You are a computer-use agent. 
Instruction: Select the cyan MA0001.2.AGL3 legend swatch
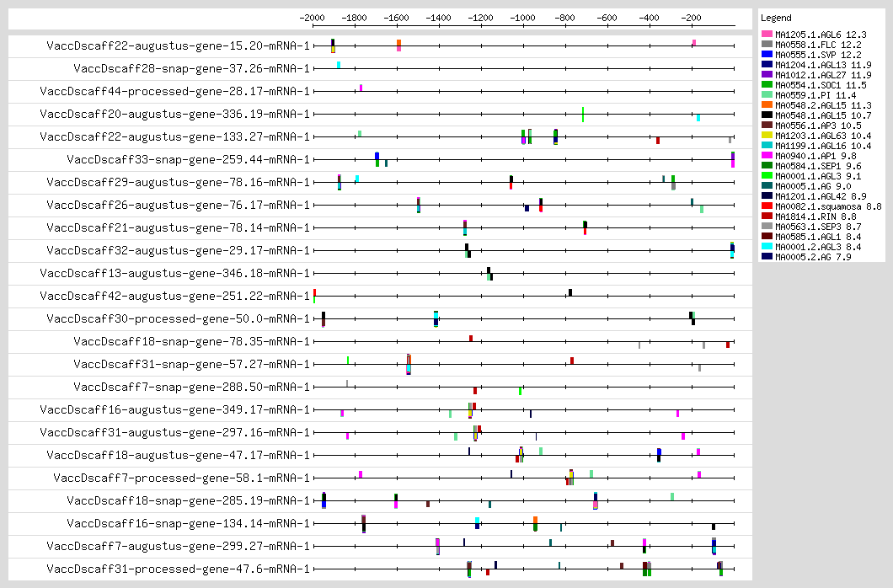point(767,247)
